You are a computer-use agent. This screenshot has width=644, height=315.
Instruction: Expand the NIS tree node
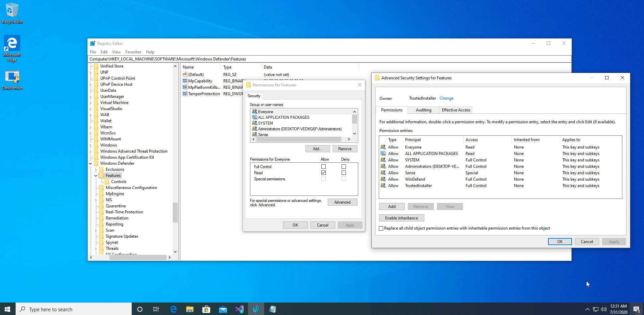click(x=96, y=200)
